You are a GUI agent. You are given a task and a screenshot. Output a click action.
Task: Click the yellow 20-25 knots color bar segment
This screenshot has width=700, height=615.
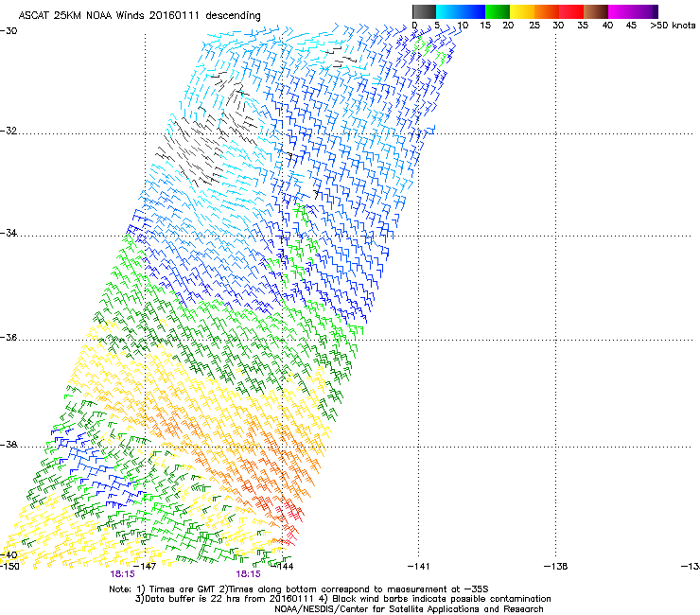pyautogui.click(x=522, y=11)
